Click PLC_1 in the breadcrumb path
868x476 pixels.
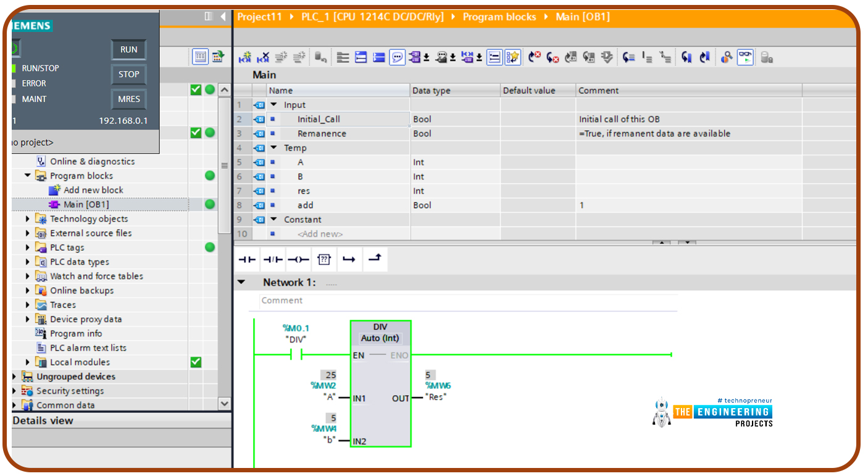pos(372,17)
